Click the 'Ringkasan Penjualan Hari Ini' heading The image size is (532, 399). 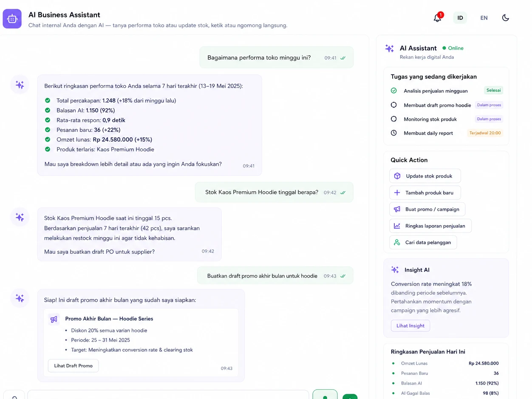428,352
